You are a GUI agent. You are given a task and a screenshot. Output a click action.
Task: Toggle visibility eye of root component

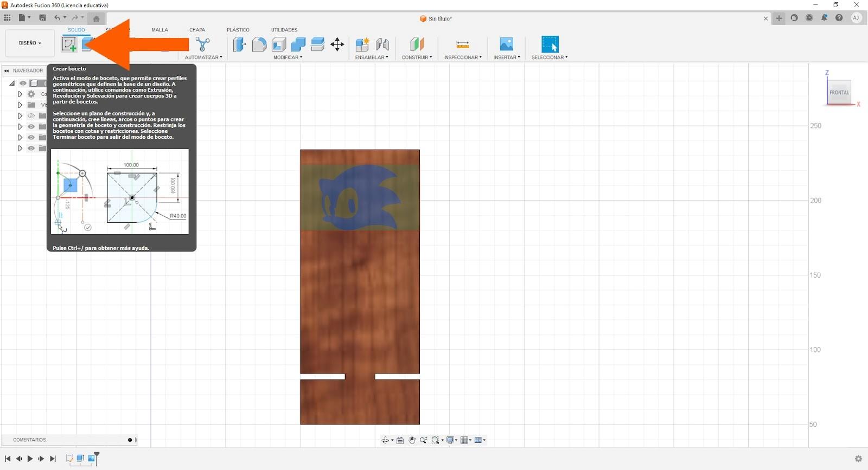tap(23, 83)
